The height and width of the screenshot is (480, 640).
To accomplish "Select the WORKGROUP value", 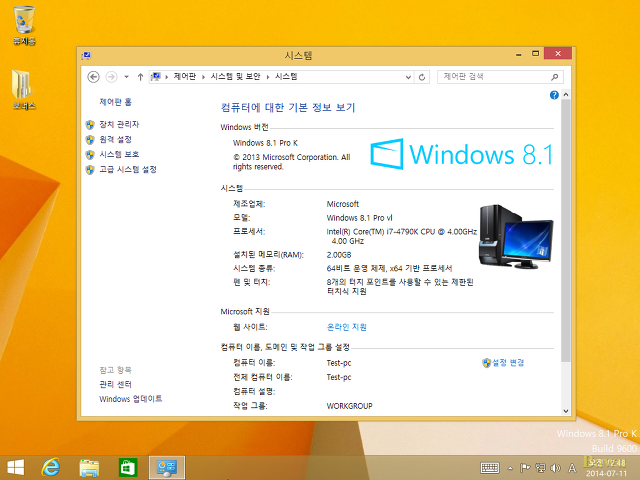I will click(349, 406).
